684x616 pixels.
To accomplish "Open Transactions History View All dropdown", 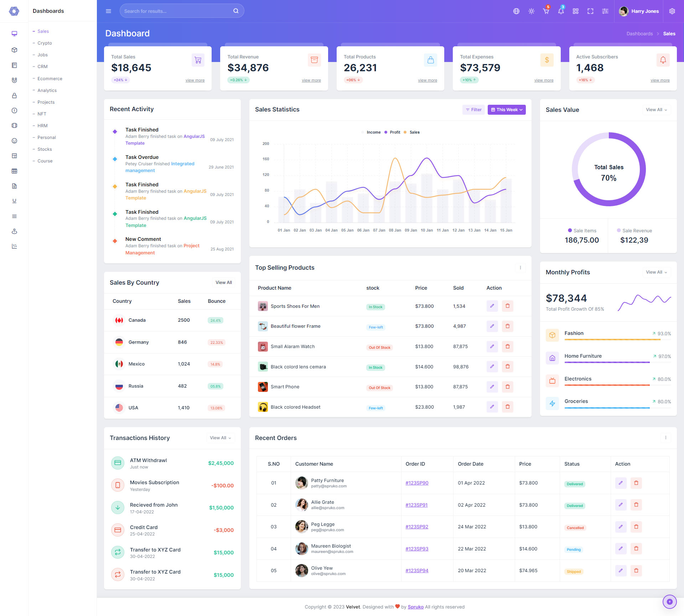I will (220, 438).
